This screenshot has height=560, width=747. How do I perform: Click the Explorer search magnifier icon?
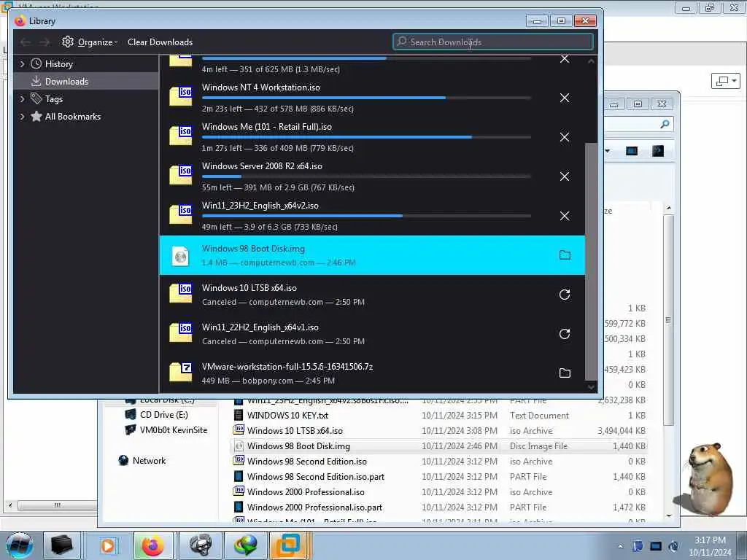click(x=665, y=124)
